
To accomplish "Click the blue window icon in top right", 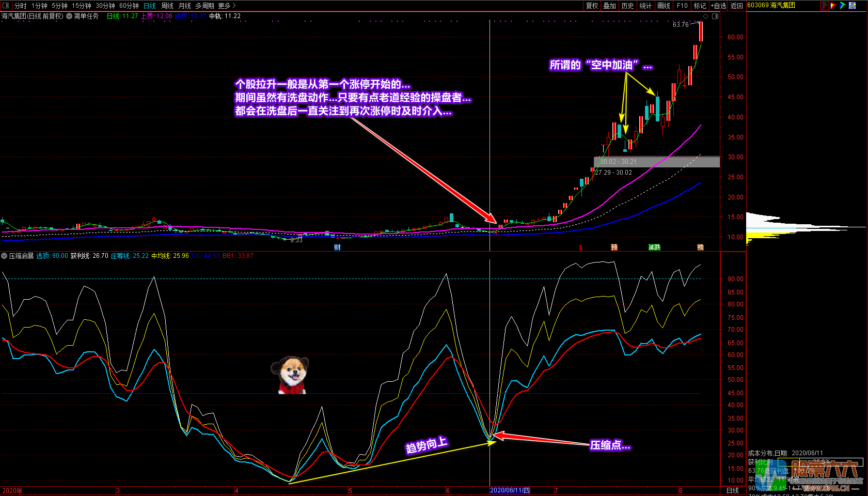I will click(852, 6).
